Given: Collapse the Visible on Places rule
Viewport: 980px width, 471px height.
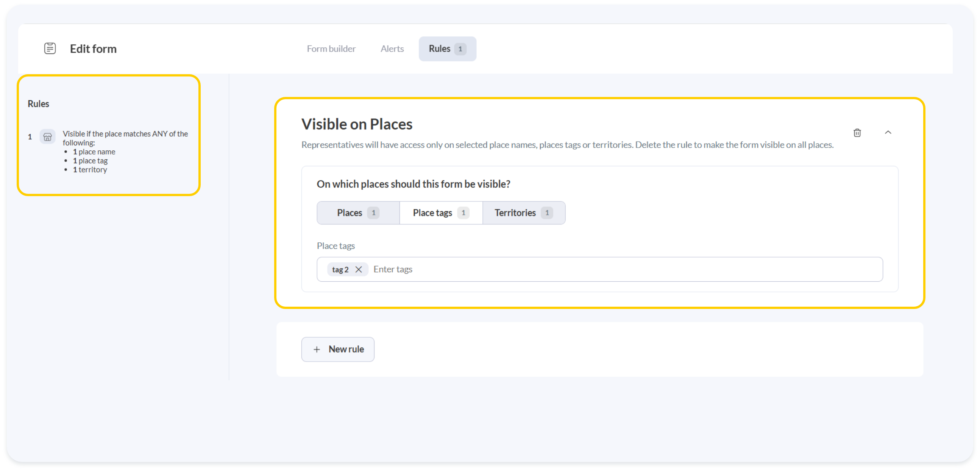Looking at the screenshot, I should click(x=888, y=133).
